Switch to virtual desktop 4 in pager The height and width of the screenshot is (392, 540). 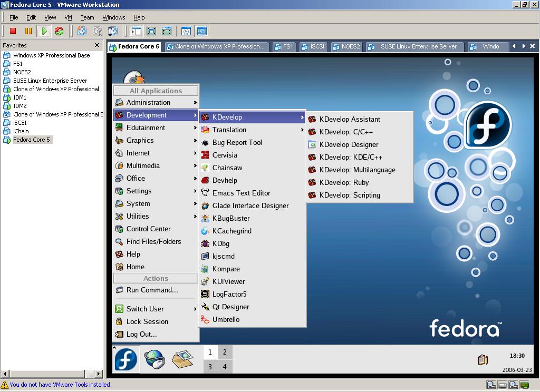(x=225, y=367)
